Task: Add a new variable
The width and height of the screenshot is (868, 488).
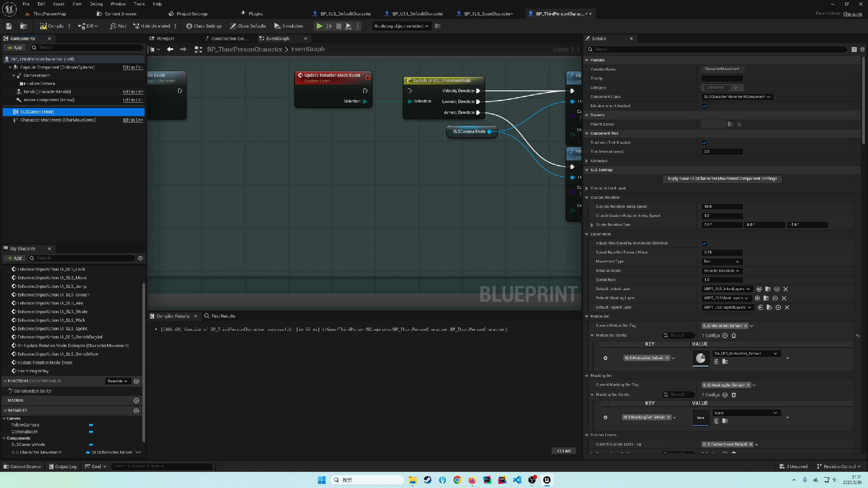Action: tap(136, 410)
